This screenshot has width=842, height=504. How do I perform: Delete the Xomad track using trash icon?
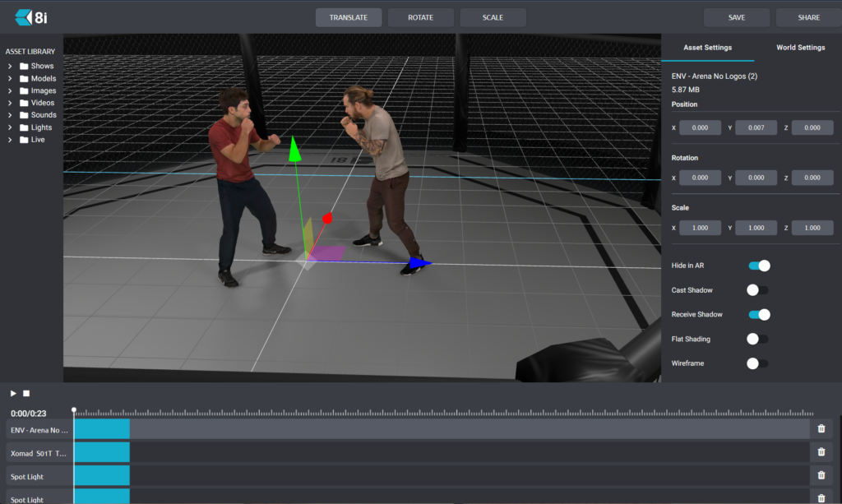pos(821,452)
